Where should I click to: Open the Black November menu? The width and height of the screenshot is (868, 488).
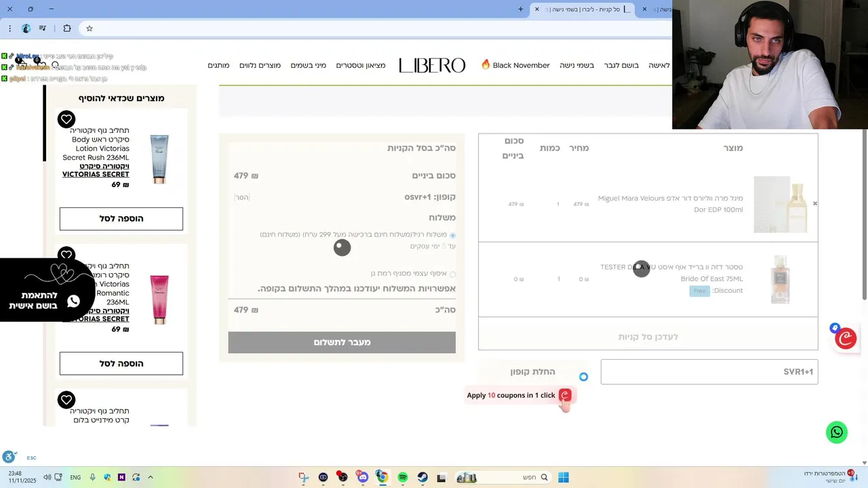point(515,65)
